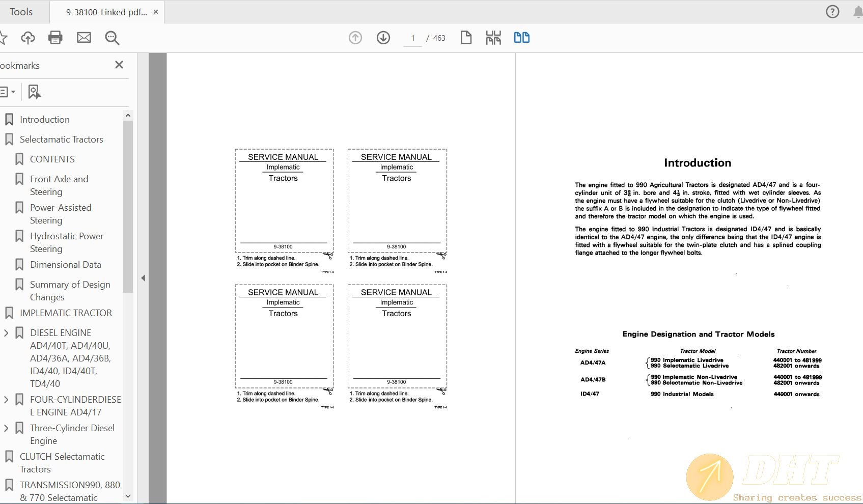
Task: Select the 9-38100-Linked pdf document tab
Action: [106, 12]
